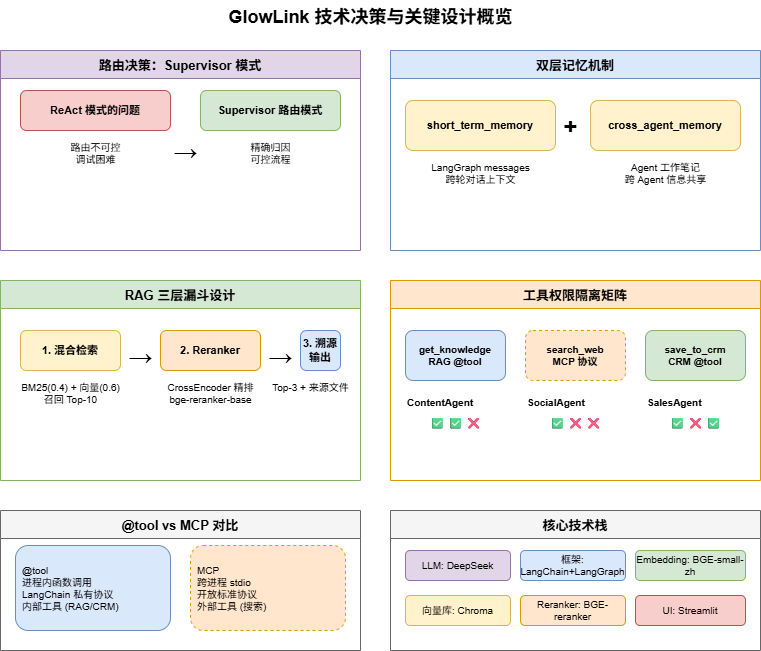
Task: Click the SalesAgent label
Action: [x=675, y=402]
